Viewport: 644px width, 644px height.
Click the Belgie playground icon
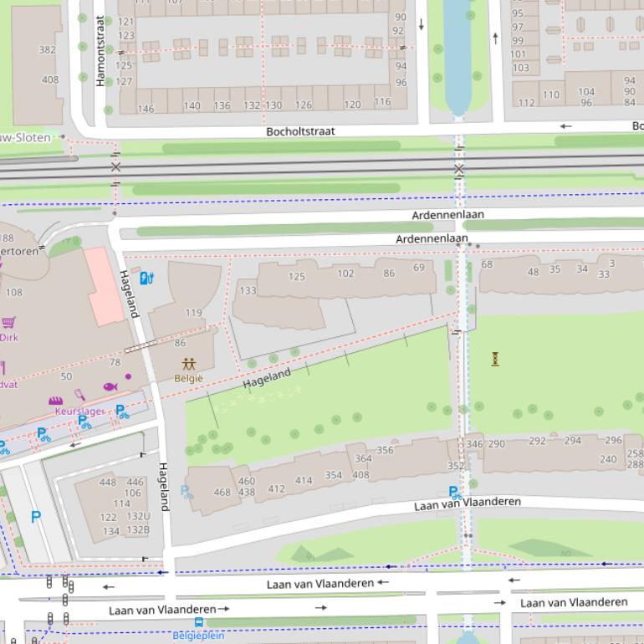coord(188,364)
